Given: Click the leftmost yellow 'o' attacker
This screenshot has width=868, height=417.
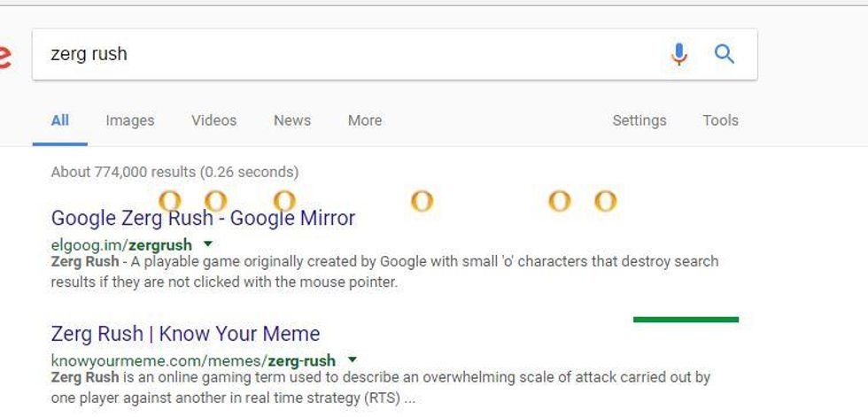Looking at the screenshot, I should pyautogui.click(x=170, y=201).
